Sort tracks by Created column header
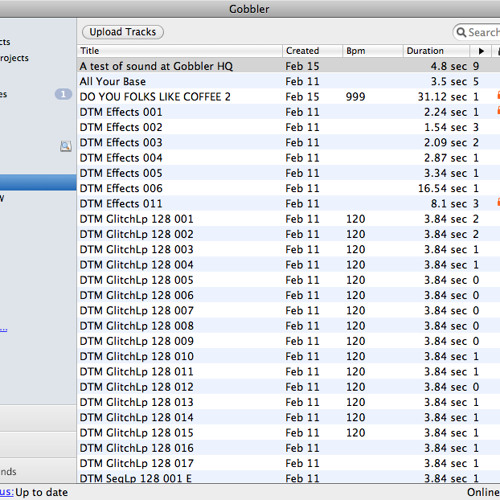500x500 pixels. point(312,51)
